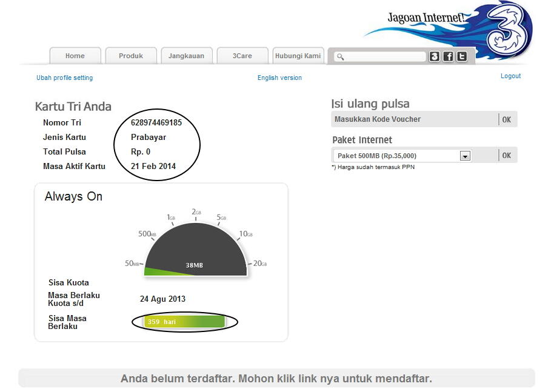Viewport: 551px width, 392px height.
Task: Click the 10GB gauge mark
Action: click(x=246, y=234)
